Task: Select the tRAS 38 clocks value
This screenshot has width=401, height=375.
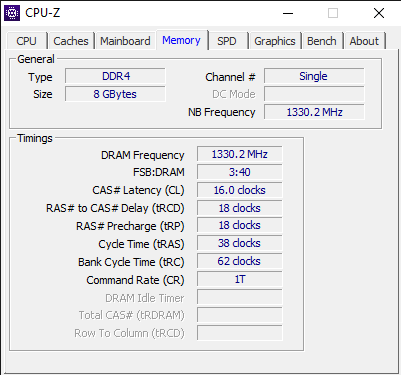Action: (x=239, y=243)
